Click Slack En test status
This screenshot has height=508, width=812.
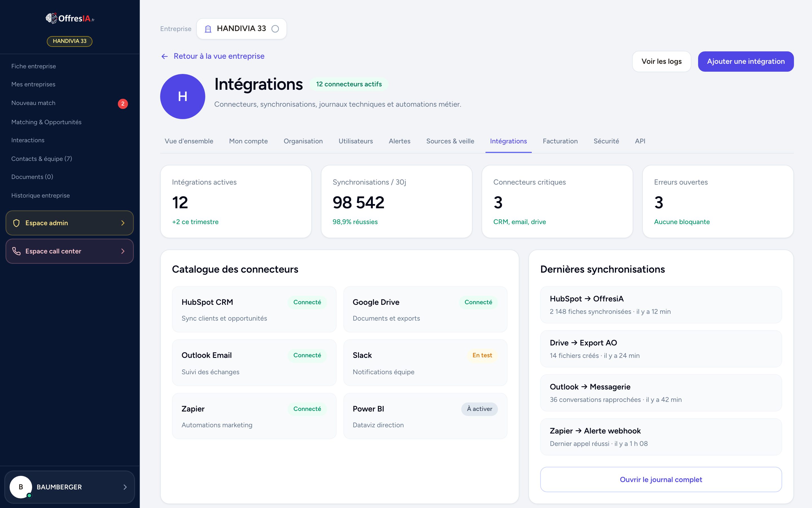(482, 356)
